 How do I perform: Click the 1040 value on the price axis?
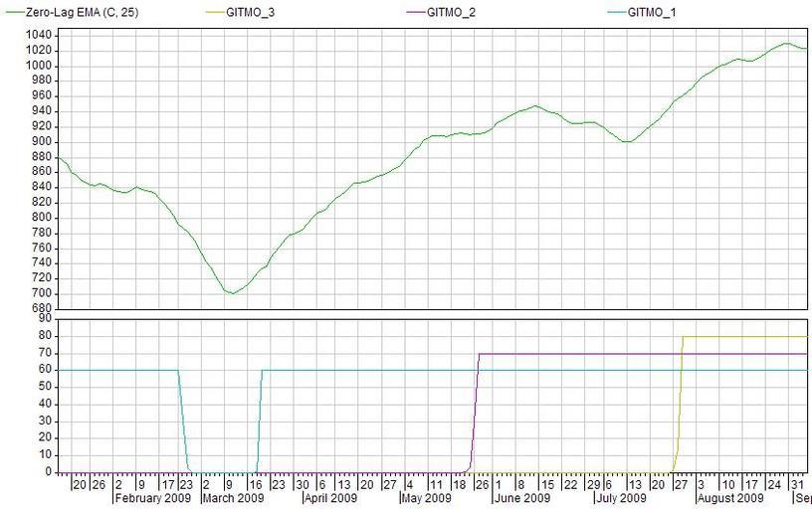coord(38,35)
